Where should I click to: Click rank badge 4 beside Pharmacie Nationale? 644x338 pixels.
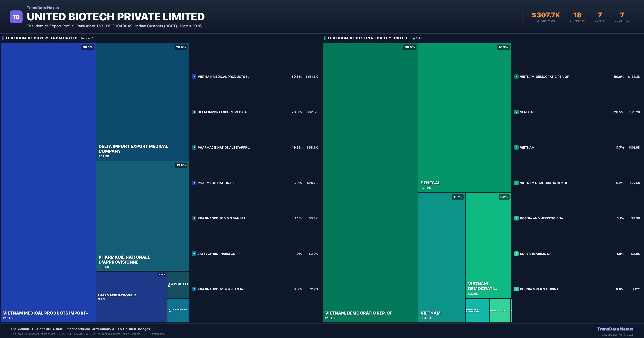[194, 183]
